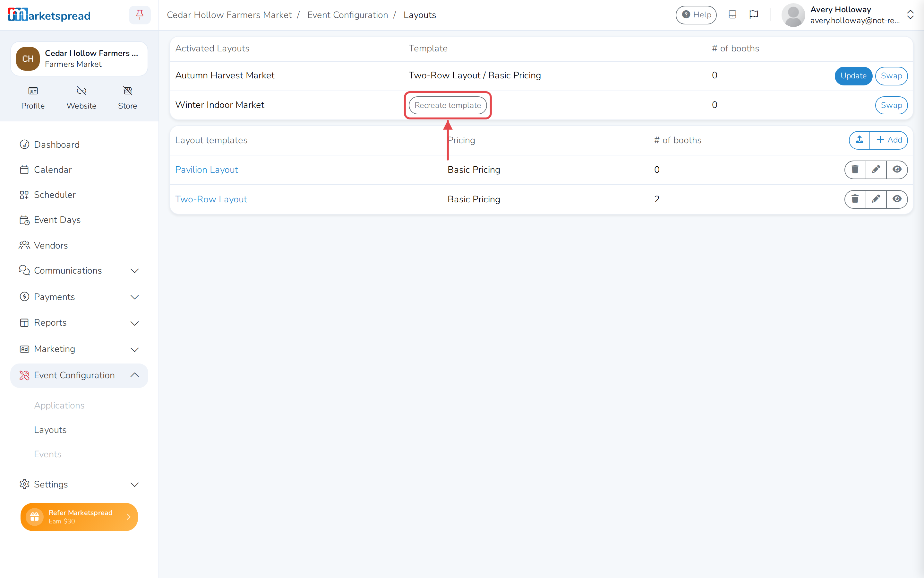Click the upload layout template icon

(860, 140)
